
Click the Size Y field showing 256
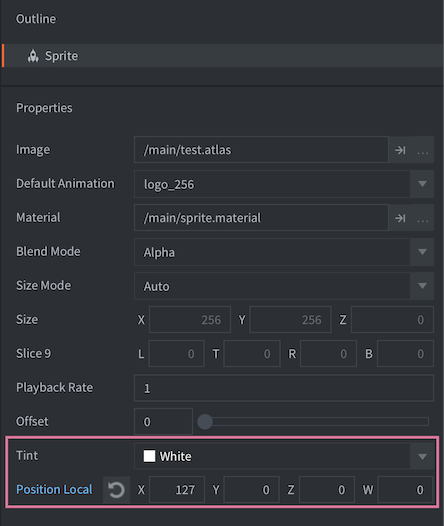[290, 320]
